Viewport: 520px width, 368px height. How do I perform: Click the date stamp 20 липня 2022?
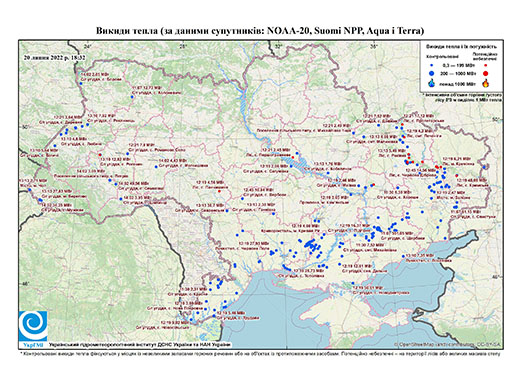[x=54, y=57]
